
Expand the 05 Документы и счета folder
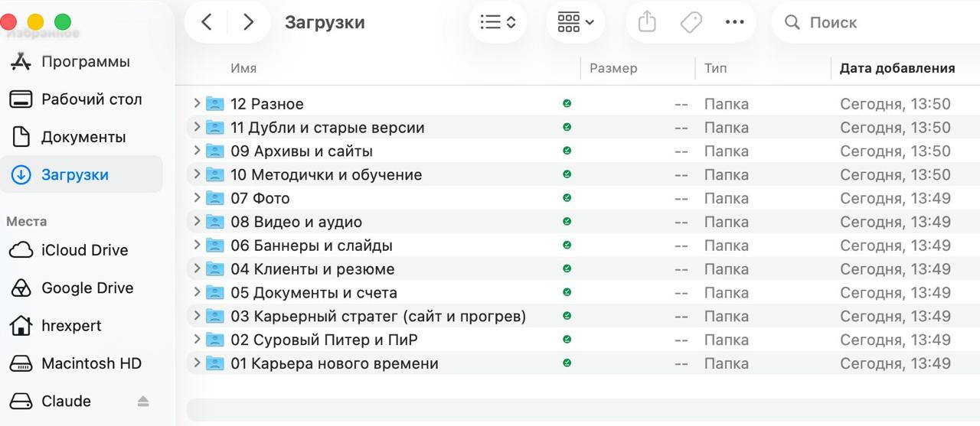[x=197, y=292]
